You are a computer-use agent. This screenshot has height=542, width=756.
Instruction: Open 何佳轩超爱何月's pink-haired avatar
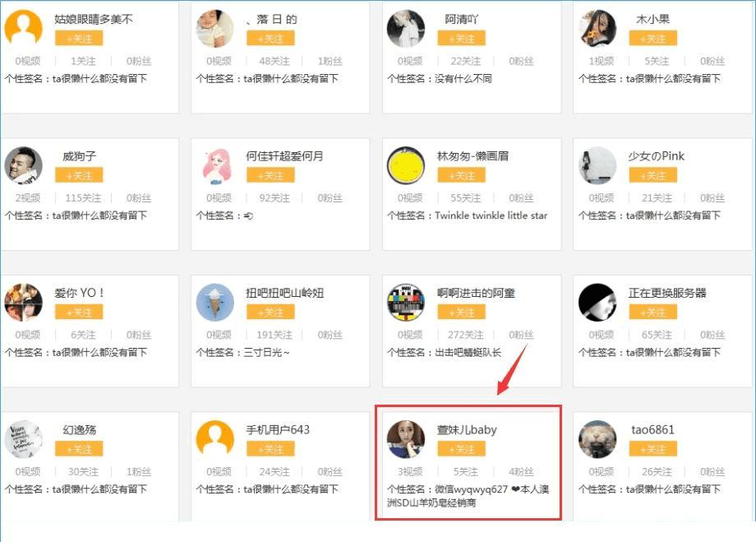[215, 166]
